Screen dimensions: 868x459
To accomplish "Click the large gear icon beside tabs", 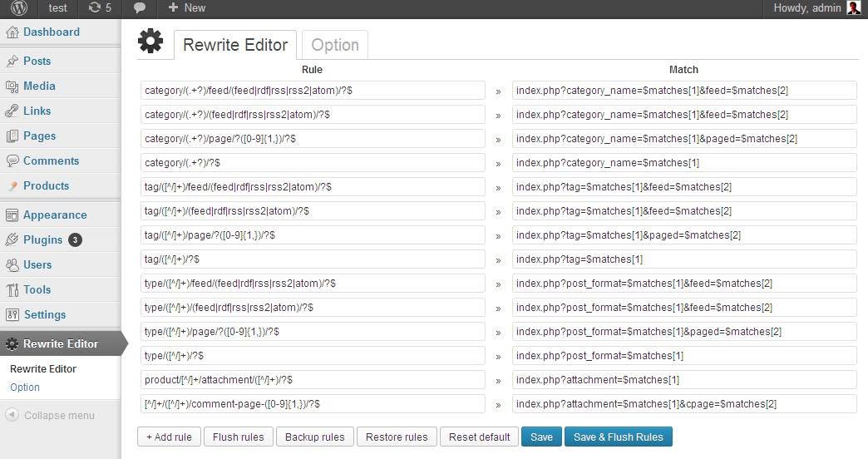I will click(150, 41).
